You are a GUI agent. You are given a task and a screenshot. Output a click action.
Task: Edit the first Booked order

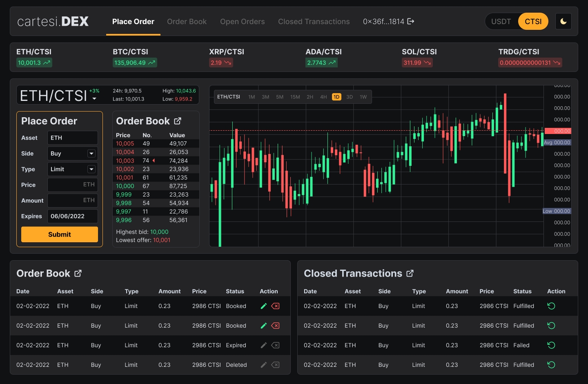pyautogui.click(x=264, y=306)
